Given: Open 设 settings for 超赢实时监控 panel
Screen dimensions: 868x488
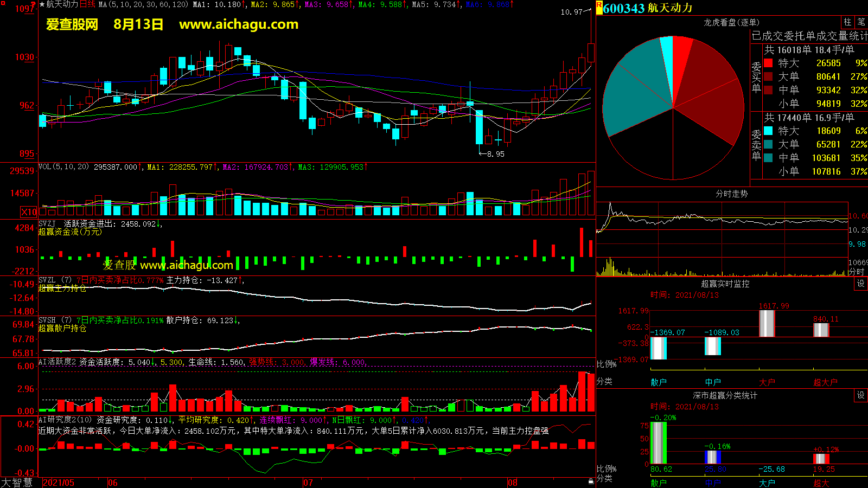Looking at the screenshot, I should (861, 284).
